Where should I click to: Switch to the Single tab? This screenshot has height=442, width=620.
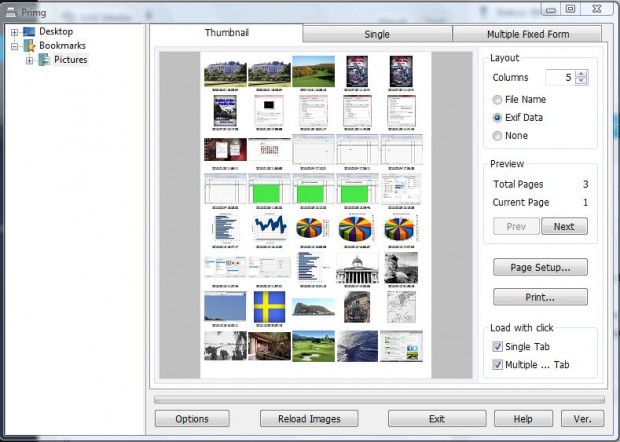coord(377,34)
